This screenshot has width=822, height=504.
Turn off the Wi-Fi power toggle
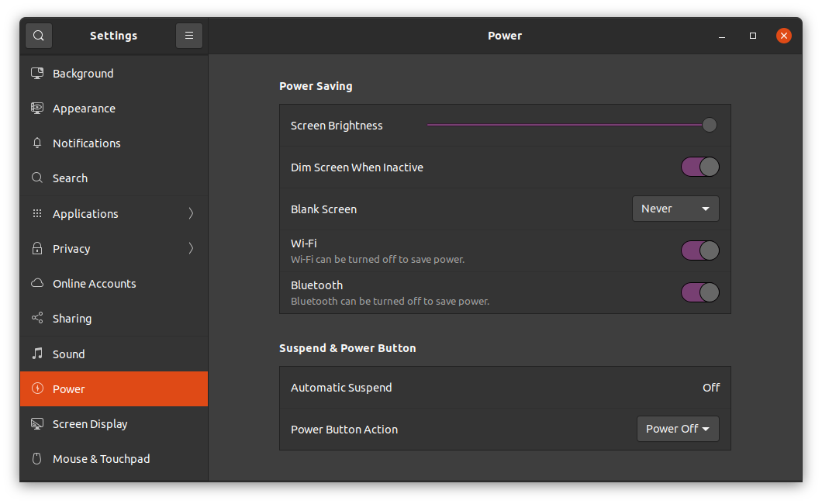point(699,250)
